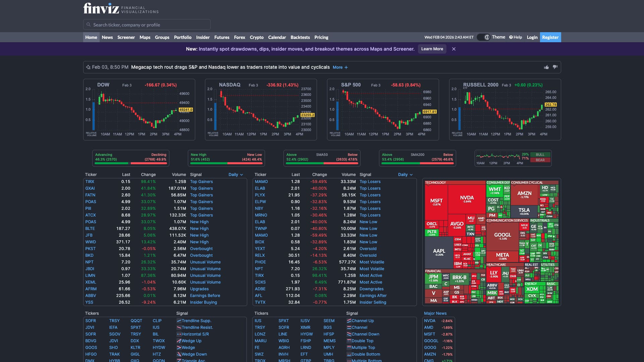
Task: Select the BEAR sentiment indicator
Action: click(x=540, y=160)
